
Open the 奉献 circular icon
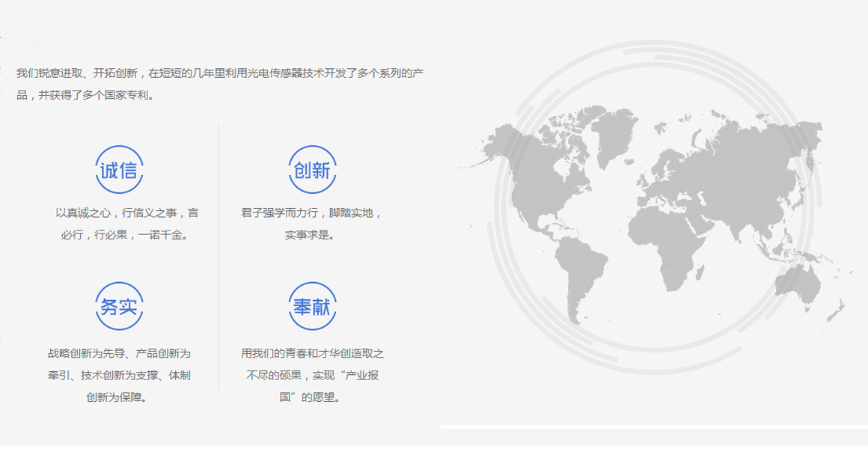pyautogui.click(x=312, y=306)
